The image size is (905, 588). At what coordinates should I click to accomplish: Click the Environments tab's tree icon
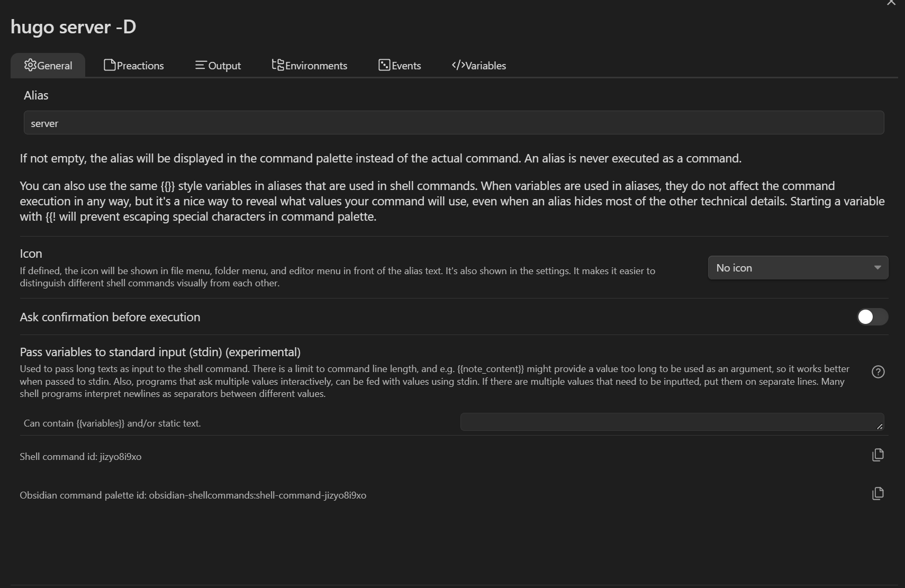278,65
